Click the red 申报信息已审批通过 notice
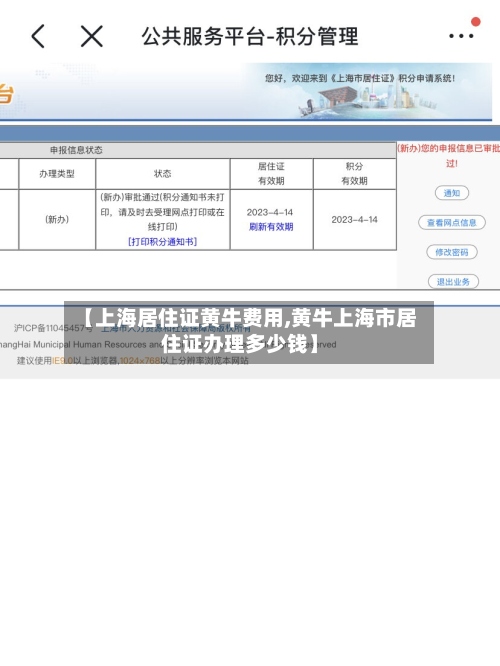This screenshot has height=666, width=500. coord(449,155)
